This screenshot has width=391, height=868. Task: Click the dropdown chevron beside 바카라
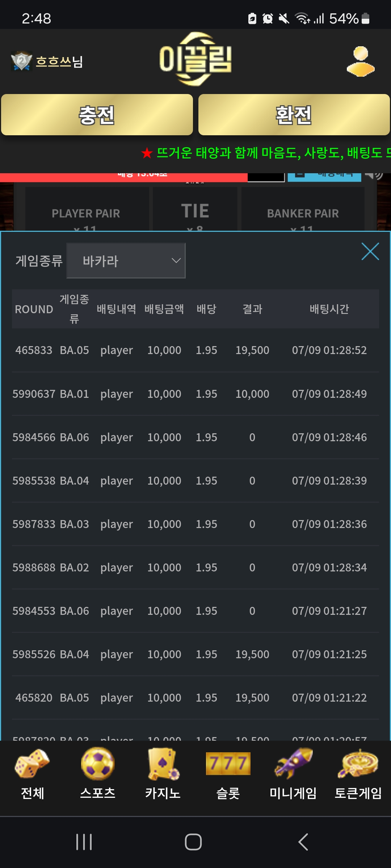pyautogui.click(x=176, y=260)
